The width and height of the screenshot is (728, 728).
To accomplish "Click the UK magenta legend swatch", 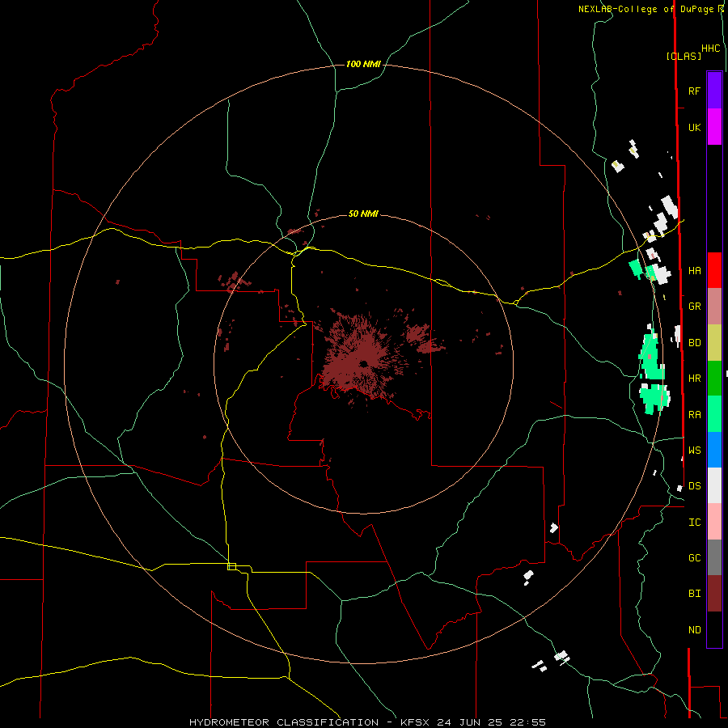I will pyautogui.click(x=714, y=127).
